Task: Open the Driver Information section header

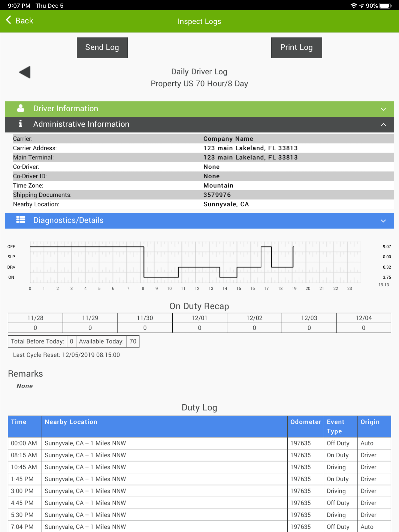Action: click(x=199, y=109)
